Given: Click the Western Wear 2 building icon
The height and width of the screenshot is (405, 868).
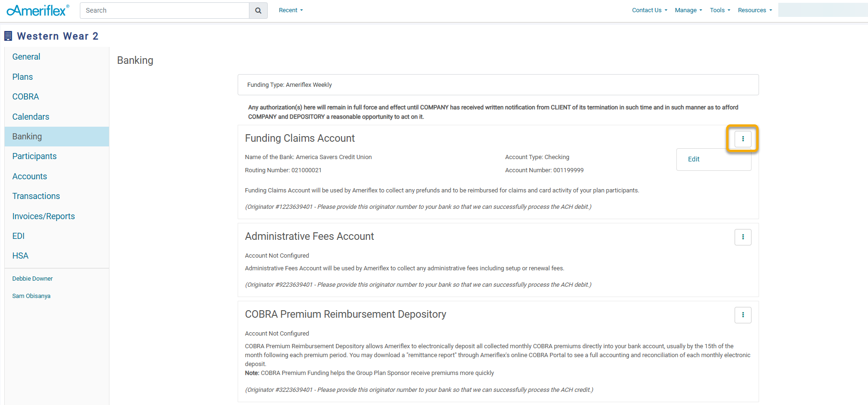Looking at the screenshot, I should [8, 36].
